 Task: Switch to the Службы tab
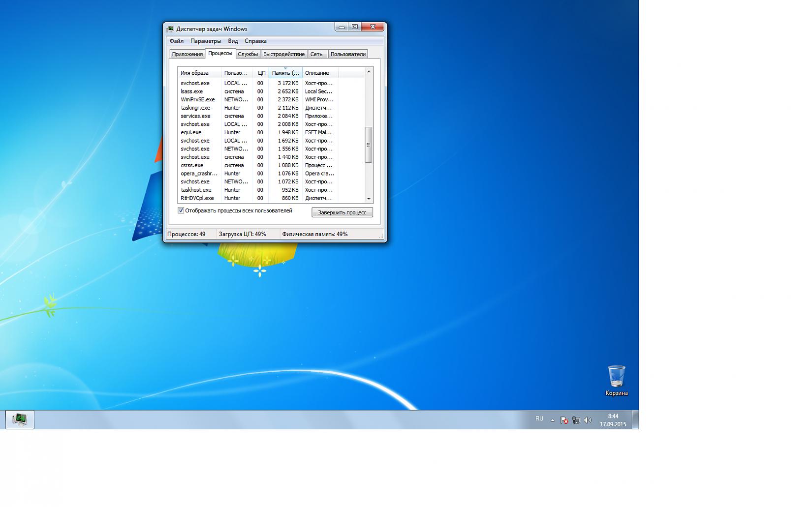[248, 54]
